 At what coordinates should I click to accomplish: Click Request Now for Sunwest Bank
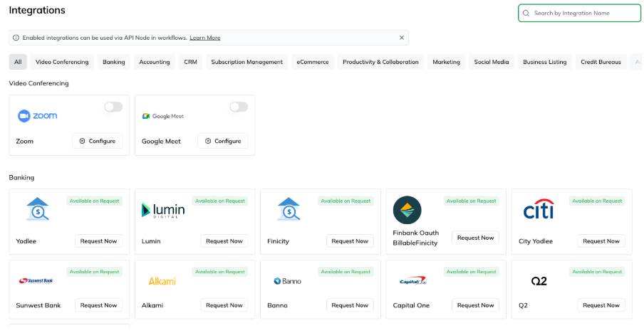[x=98, y=305]
